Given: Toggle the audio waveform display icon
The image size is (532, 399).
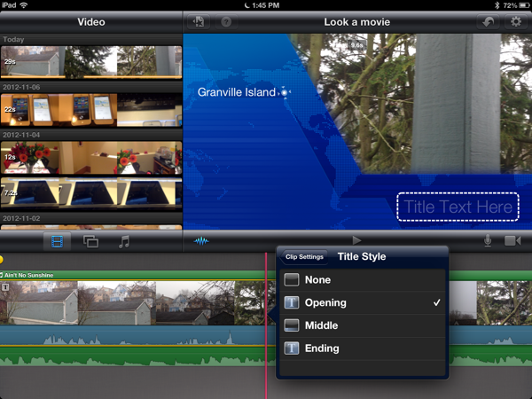Looking at the screenshot, I should point(201,241).
